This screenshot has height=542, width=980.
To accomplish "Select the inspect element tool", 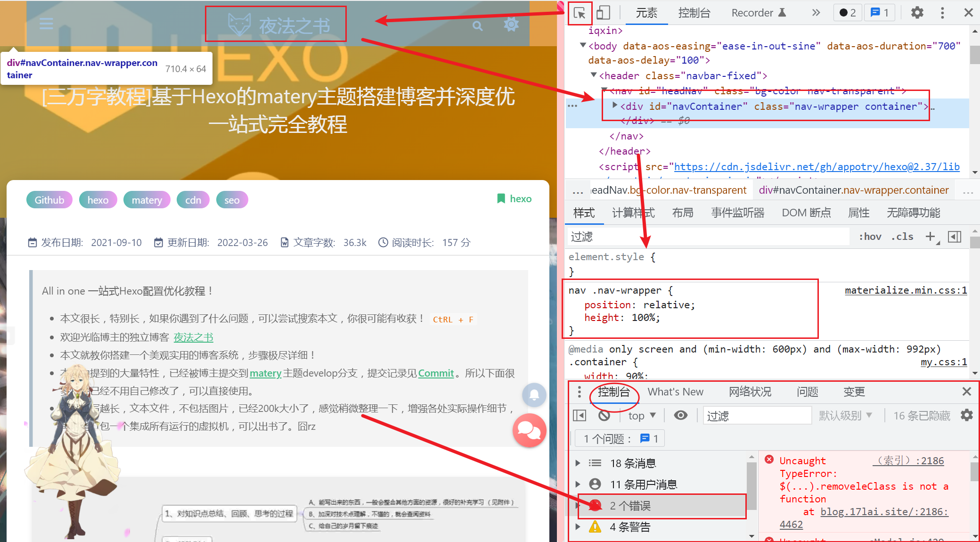I will (x=580, y=13).
